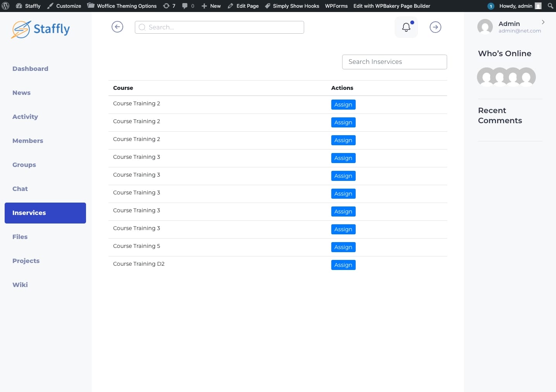Focus the Search Inservices field

coord(394,62)
